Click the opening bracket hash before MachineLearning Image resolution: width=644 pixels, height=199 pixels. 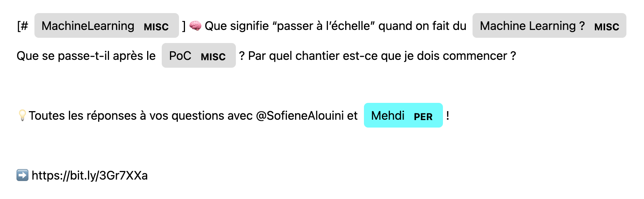tap(23, 26)
